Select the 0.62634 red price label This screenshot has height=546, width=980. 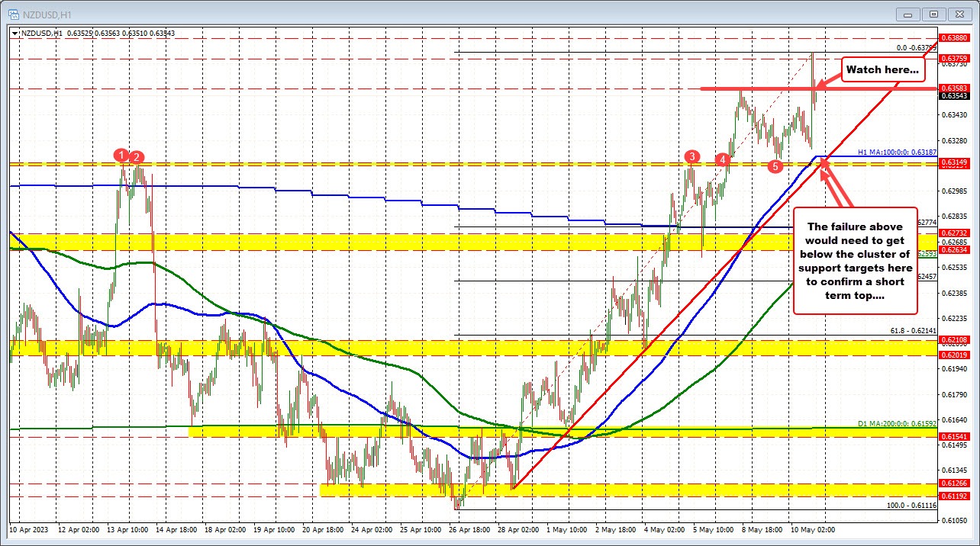[954, 249]
